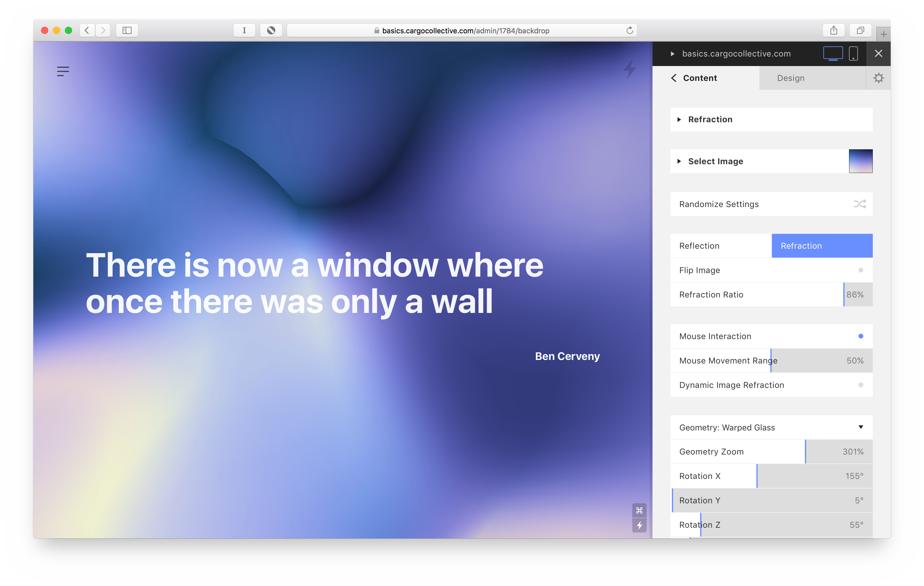Switch to desktop preview icon
Image resolution: width=924 pixels, height=586 pixels.
(832, 53)
